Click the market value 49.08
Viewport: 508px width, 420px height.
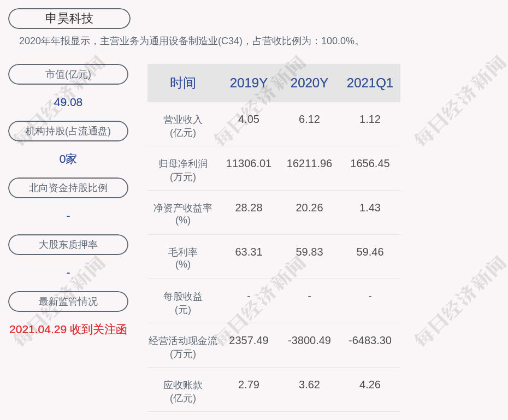tap(68, 102)
